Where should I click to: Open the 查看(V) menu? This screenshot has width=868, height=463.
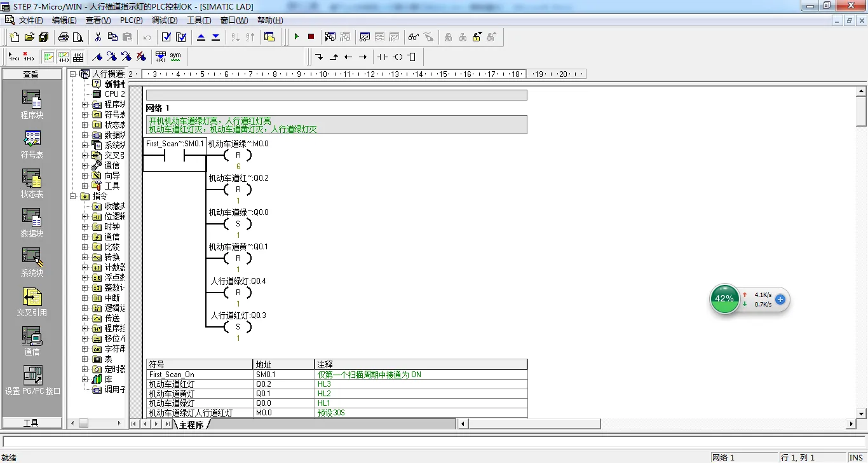coord(98,20)
